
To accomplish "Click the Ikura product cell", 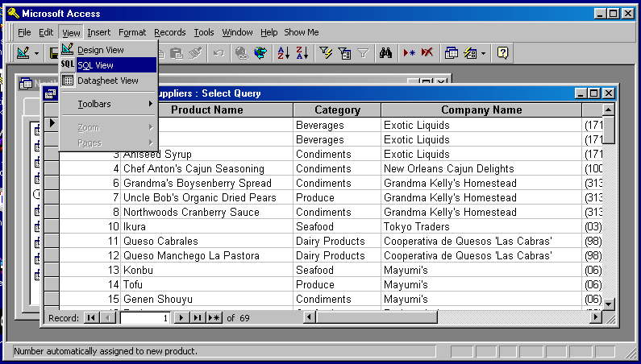I will point(207,227).
